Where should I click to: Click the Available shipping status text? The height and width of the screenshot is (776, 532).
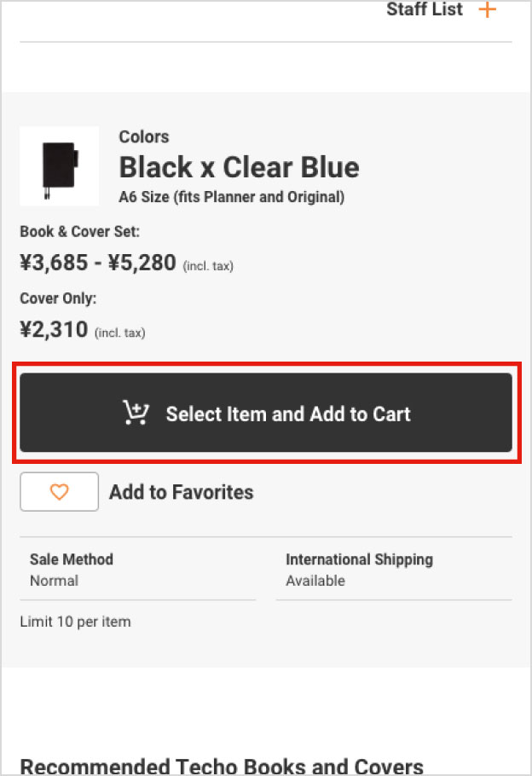(x=315, y=581)
